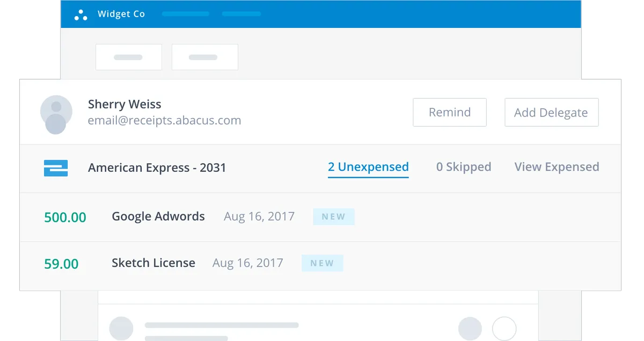The width and height of the screenshot is (644, 341).
Task: Open the View Expensed link
Action: click(557, 167)
